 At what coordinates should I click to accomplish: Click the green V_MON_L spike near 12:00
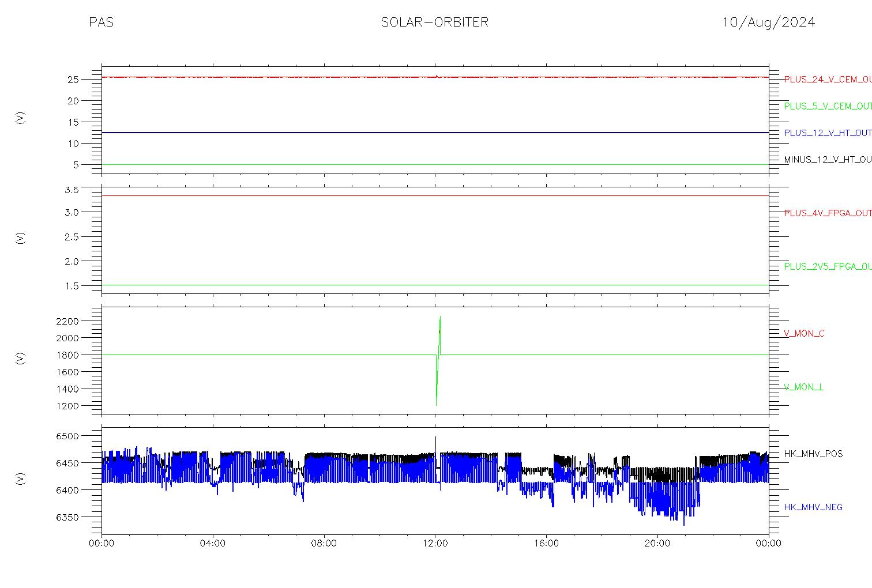438,361
